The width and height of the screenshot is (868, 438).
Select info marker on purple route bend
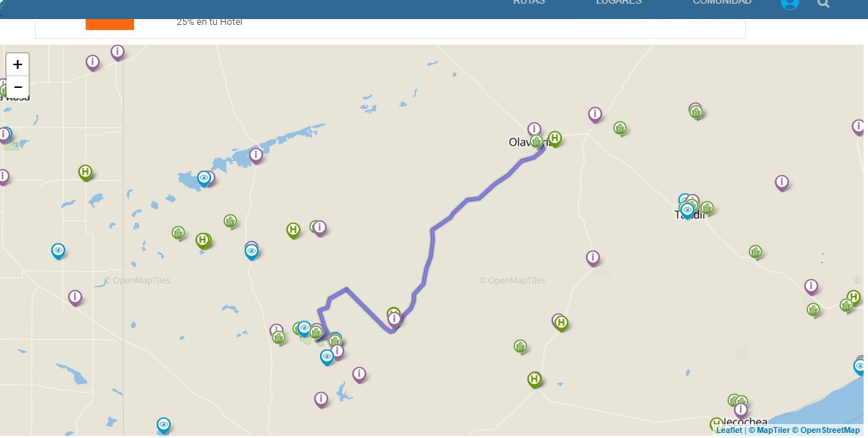[x=394, y=319]
